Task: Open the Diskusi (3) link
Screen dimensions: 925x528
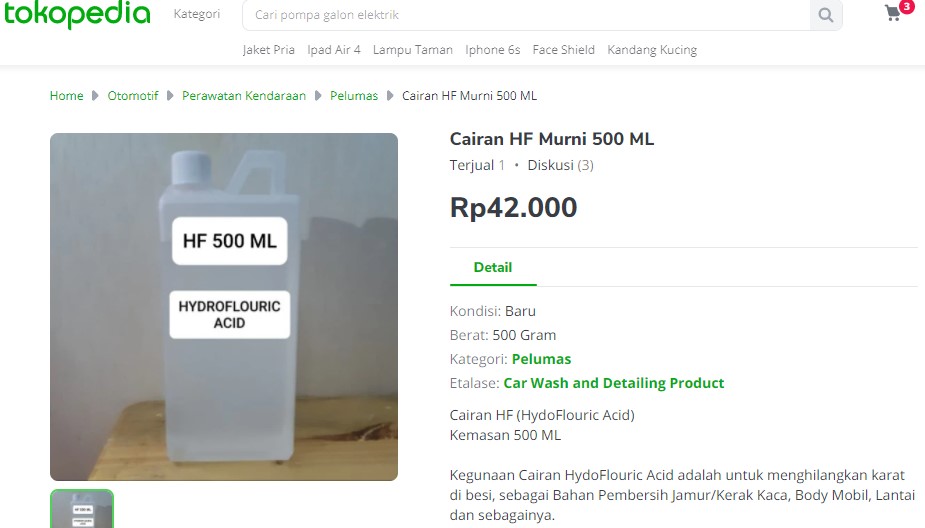Action: [x=560, y=165]
